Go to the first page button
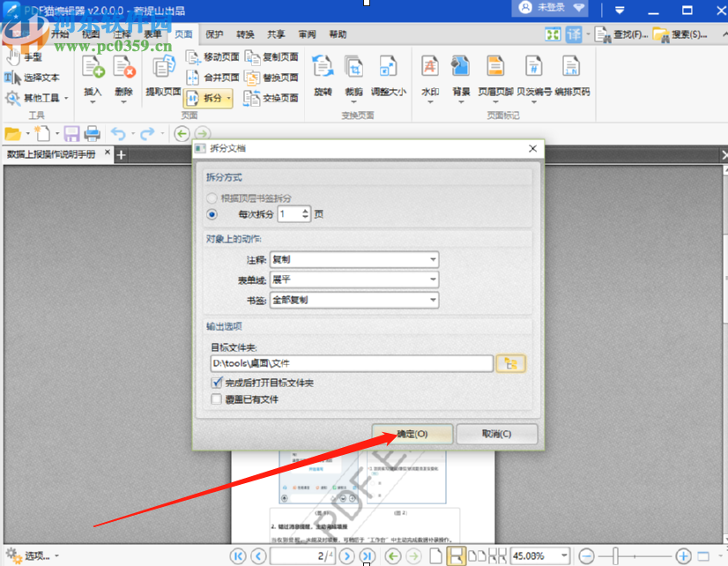This screenshot has height=566, width=728. [238, 555]
